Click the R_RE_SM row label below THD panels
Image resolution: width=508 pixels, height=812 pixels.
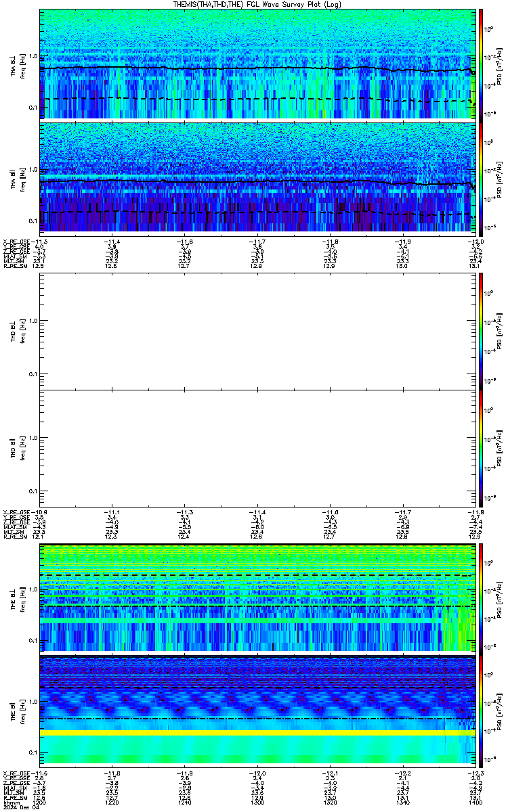click(x=14, y=537)
